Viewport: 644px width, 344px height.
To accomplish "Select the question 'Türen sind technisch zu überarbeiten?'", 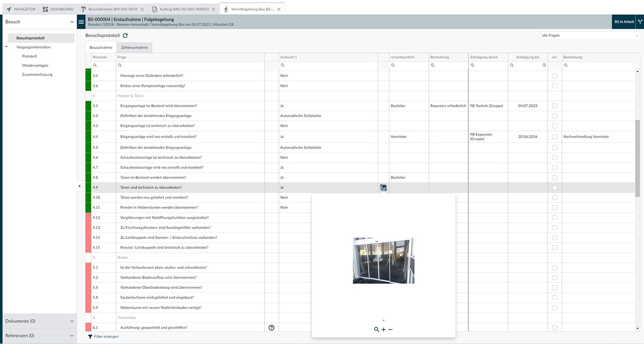I will pos(151,187).
